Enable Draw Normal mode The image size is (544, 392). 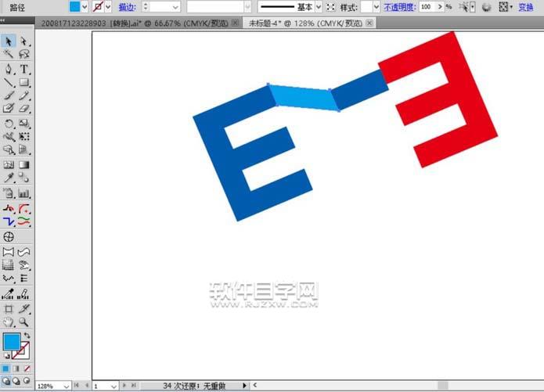click(6, 381)
